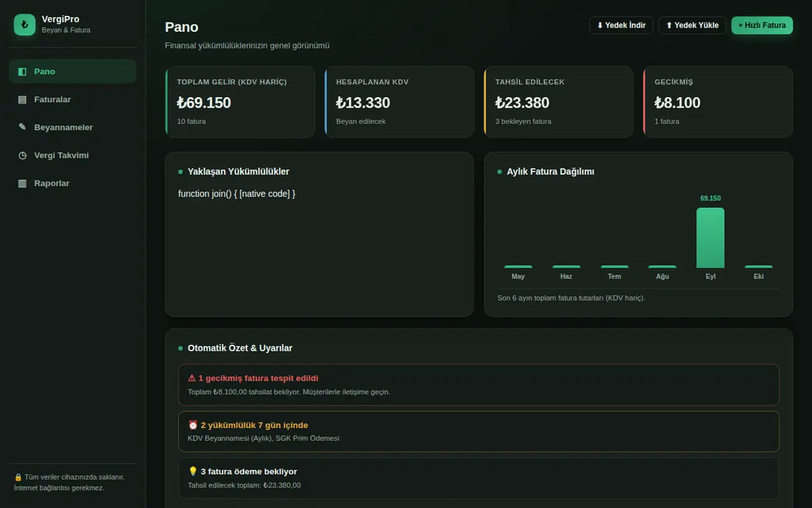Click the Yedek Yükle button
812x508 pixels.
coord(692,25)
